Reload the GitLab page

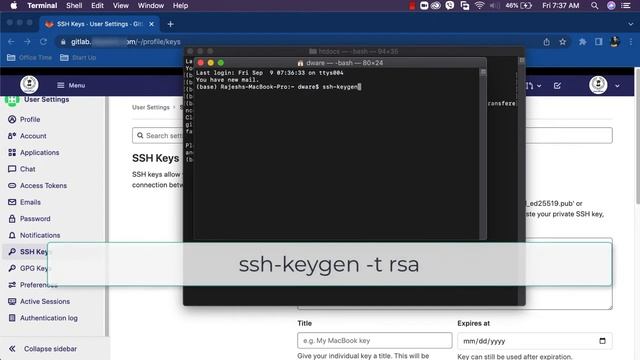[x=43, y=42]
